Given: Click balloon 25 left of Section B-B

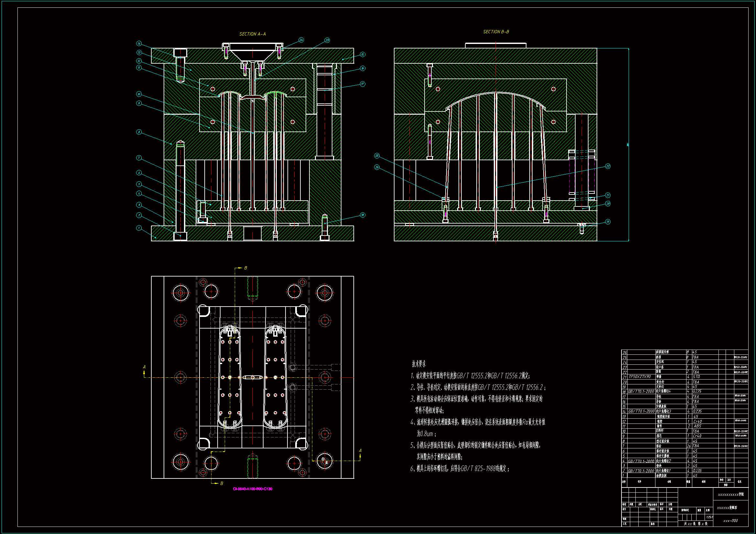Looking at the screenshot, I should click(377, 156).
